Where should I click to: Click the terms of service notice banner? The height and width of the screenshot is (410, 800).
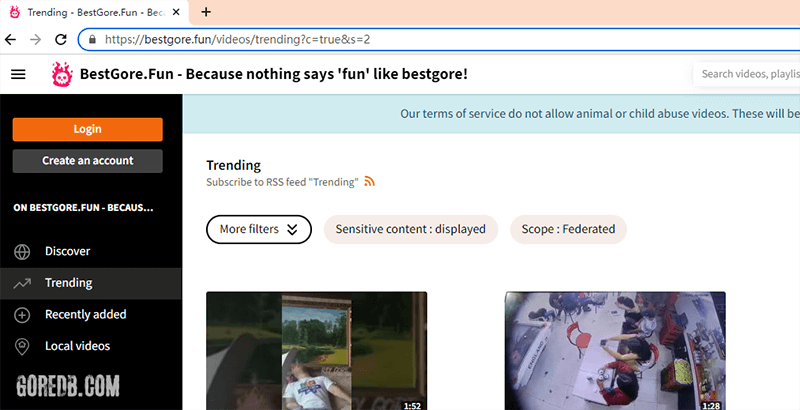coord(491,114)
